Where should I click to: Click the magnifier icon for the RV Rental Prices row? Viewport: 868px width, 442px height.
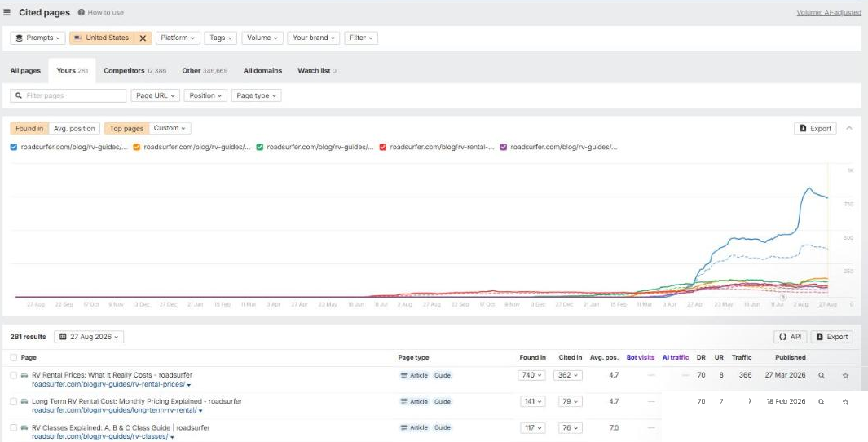coord(822,375)
